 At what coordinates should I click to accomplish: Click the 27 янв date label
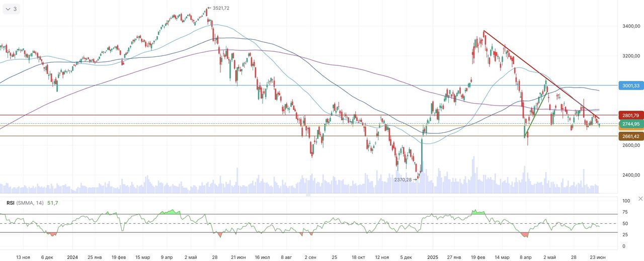[454, 257]
